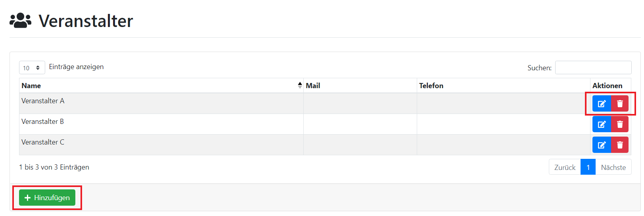Screen dimensions: 644x216
Task: Open the entries-per-page dropdown
Action: pyautogui.click(x=32, y=67)
